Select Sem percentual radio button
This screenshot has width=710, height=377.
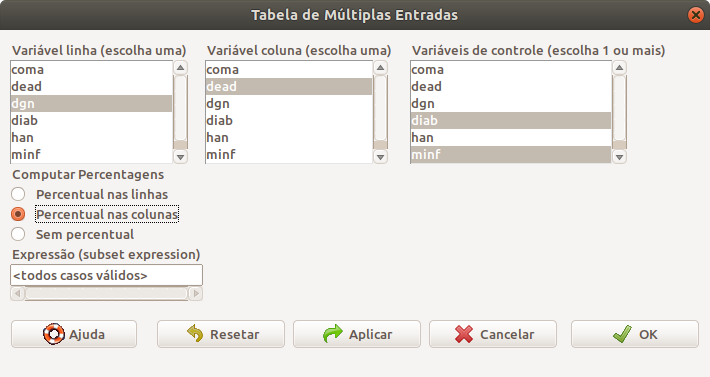click(x=18, y=234)
